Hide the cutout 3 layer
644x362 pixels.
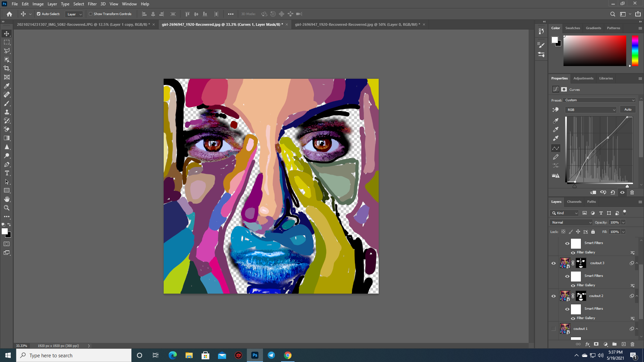553,263
